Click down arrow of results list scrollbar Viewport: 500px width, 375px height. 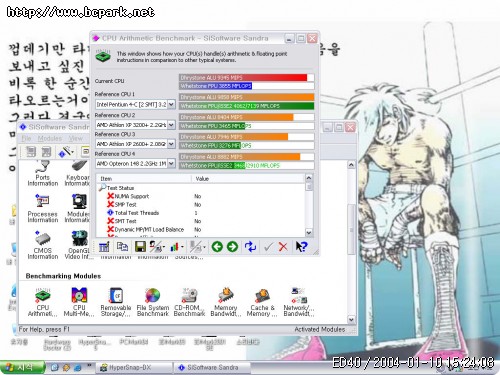click(309, 232)
